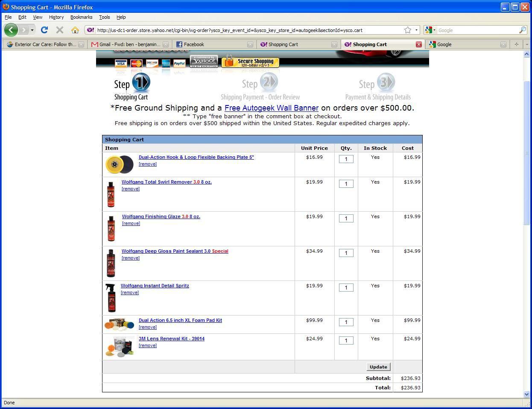Open Wolfgang Total Swirl Remover link
Viewport: 532px width, 409px height.
pos(167,182)
